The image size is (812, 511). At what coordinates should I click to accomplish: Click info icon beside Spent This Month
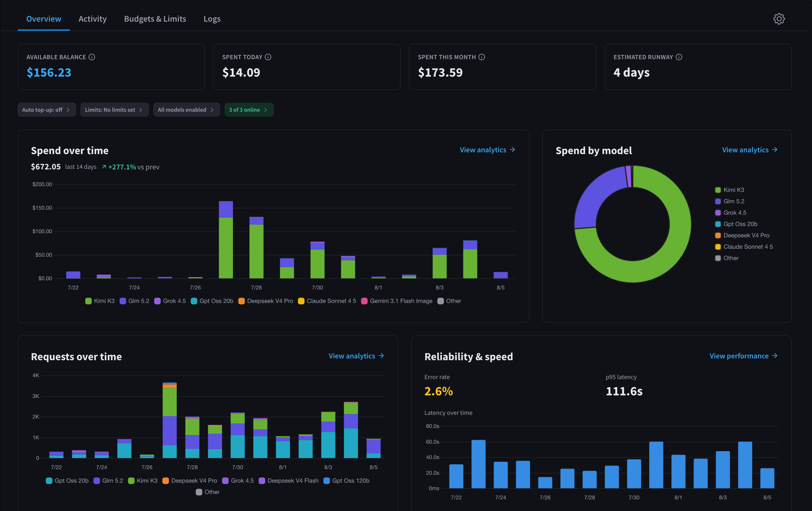pyautogui.click(x=481, y=57)
